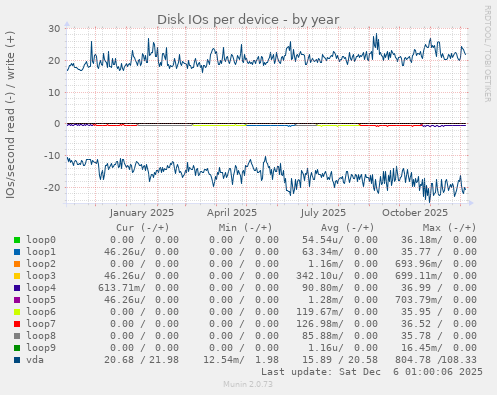
Task: Select the loop4 legend label
Action: (x=41, y=288)
